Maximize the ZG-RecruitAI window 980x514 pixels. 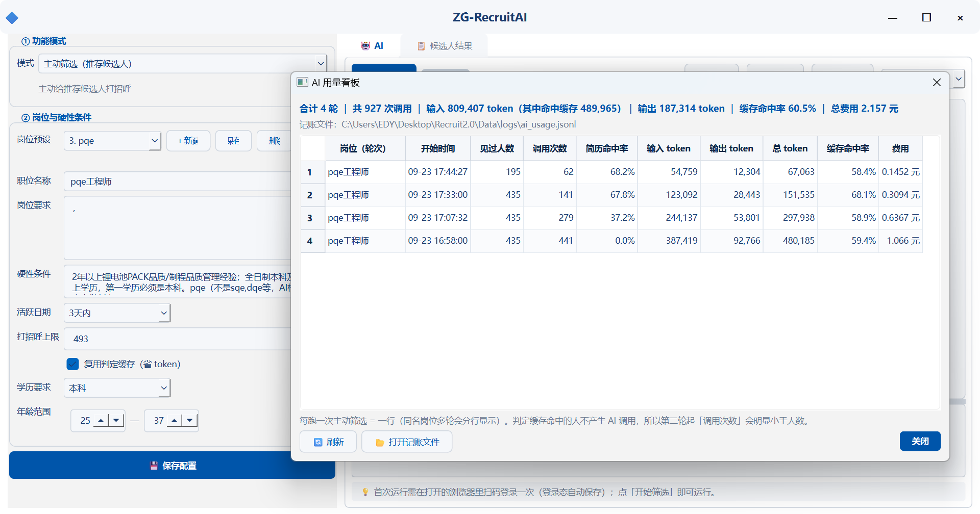tap(926, 18)
